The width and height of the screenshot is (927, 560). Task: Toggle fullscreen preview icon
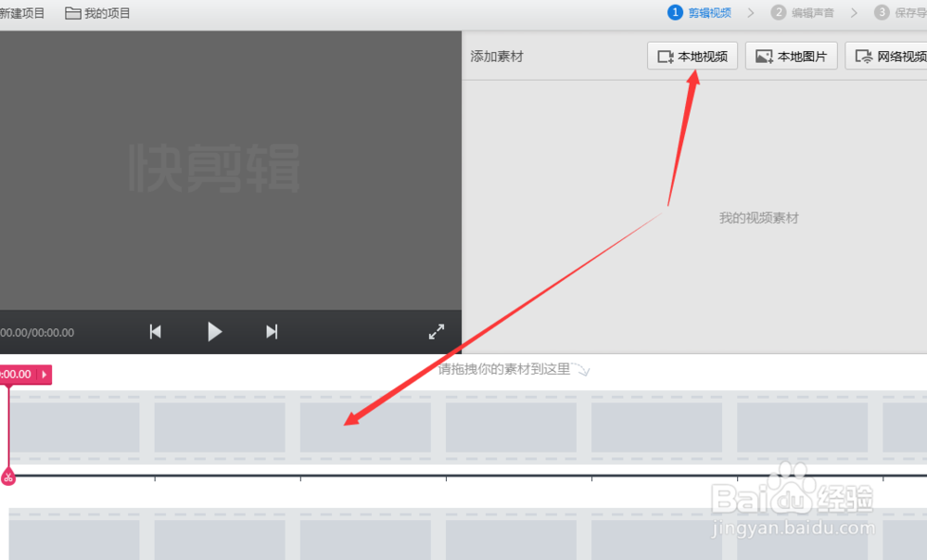tap(437, 332)
